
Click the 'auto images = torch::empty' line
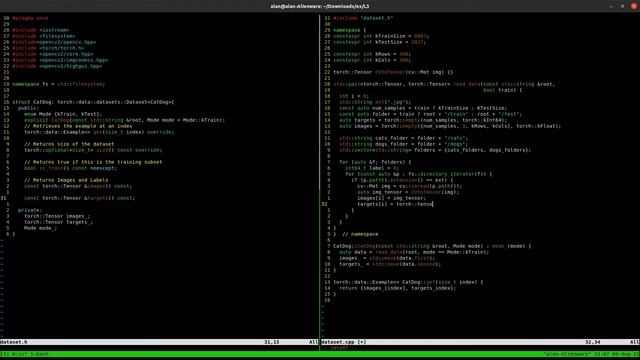pos(450,126)
